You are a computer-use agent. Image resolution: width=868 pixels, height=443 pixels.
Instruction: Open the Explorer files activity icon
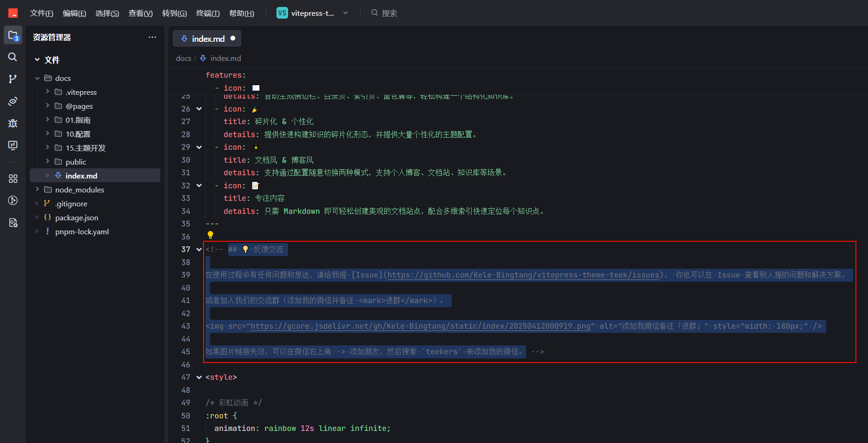[x=13, y=35]
